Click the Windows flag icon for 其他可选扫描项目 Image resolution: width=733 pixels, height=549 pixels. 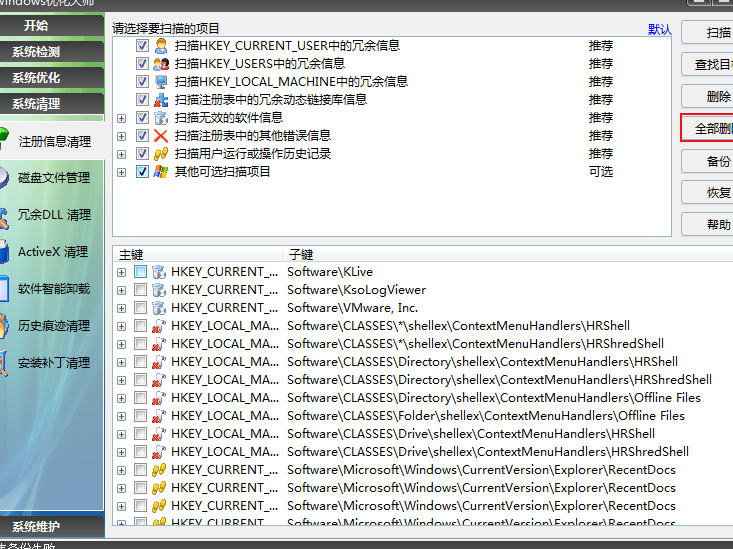pyautogui.click(x=161, y=172)
